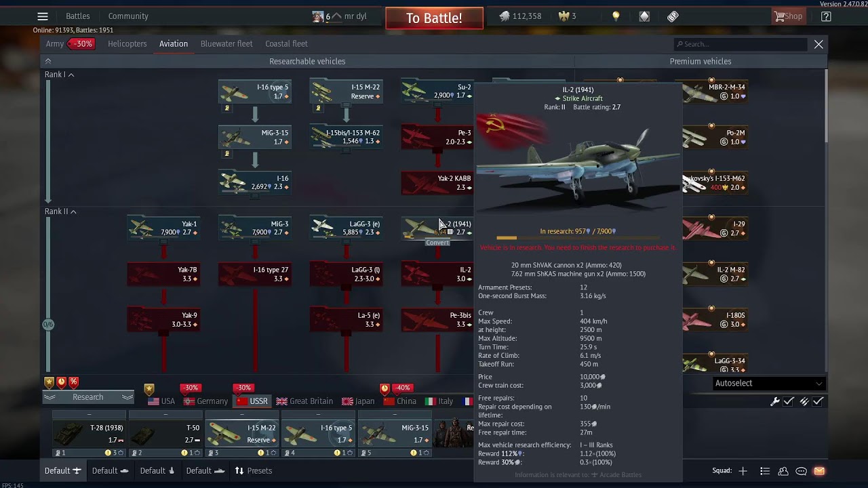868x488 pixels.
Task: Select the locked Yak-9 group card
Action: click(x=163, y=319)
